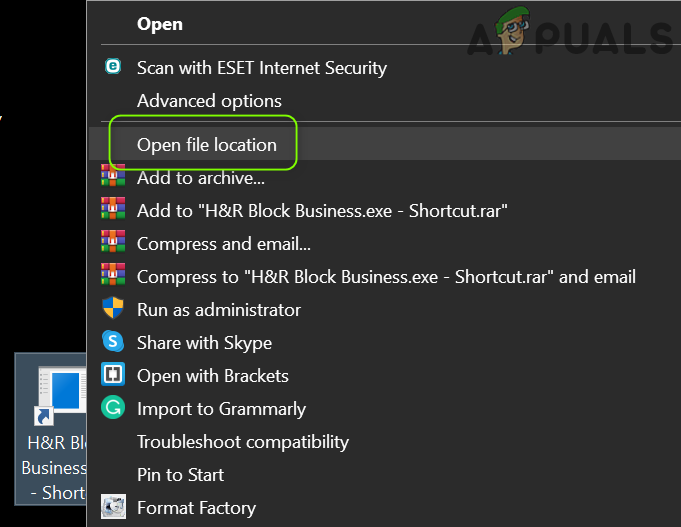Select Troubleshoot compatibility
This screenshot has height=527, width=681.
coord(242,441)
